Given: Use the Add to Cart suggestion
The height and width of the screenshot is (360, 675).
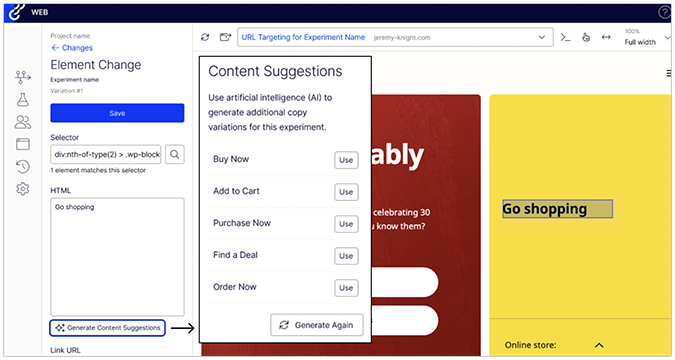Looking at the screenshot, I should (x=346, y=192).
